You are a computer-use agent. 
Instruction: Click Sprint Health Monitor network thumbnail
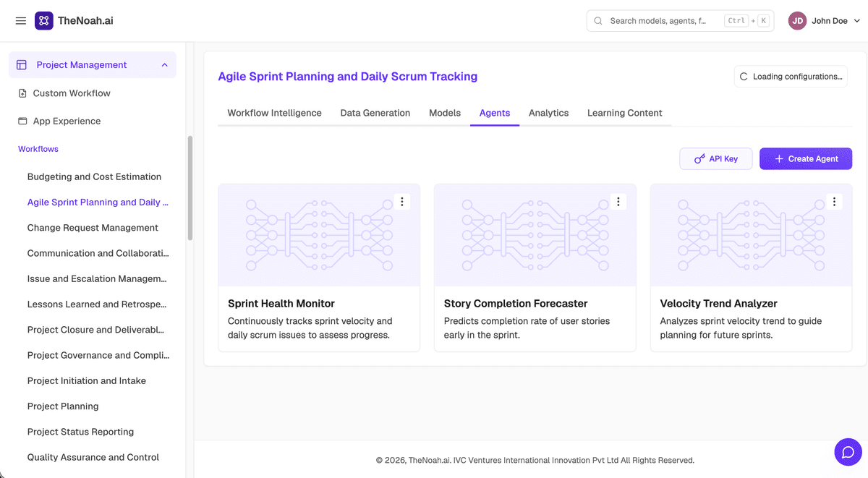tap(319, 235)
